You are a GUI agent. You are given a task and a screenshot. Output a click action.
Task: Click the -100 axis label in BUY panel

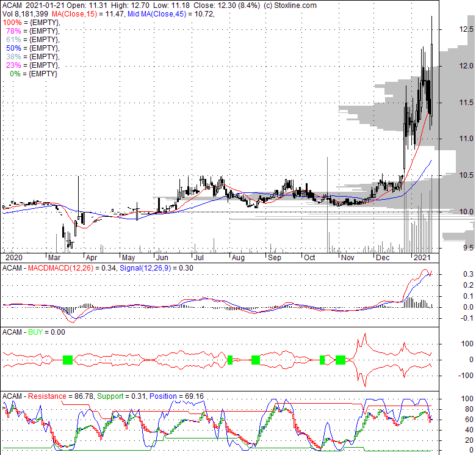[x=466, y=376]
